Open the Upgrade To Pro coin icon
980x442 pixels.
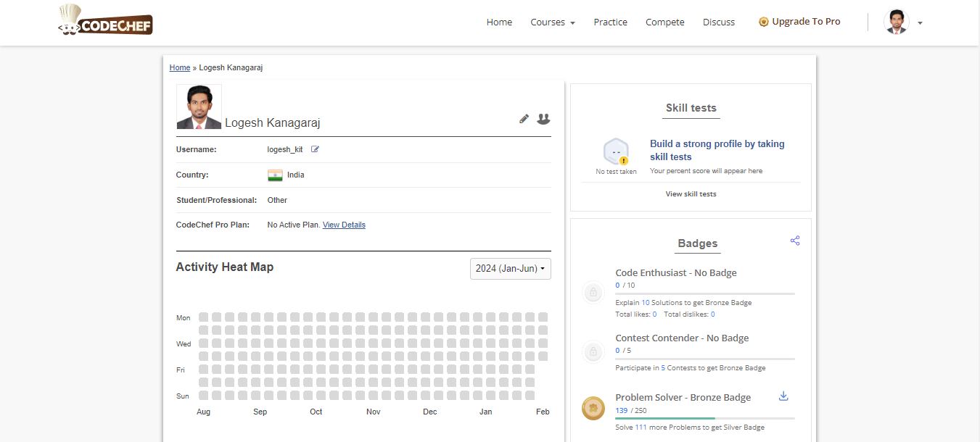click(763, 22)
